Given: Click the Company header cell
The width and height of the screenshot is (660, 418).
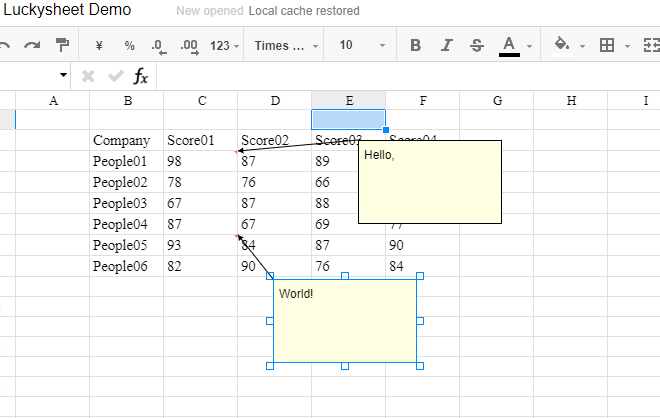Looking at the screenshot, I should pos(127,140).
